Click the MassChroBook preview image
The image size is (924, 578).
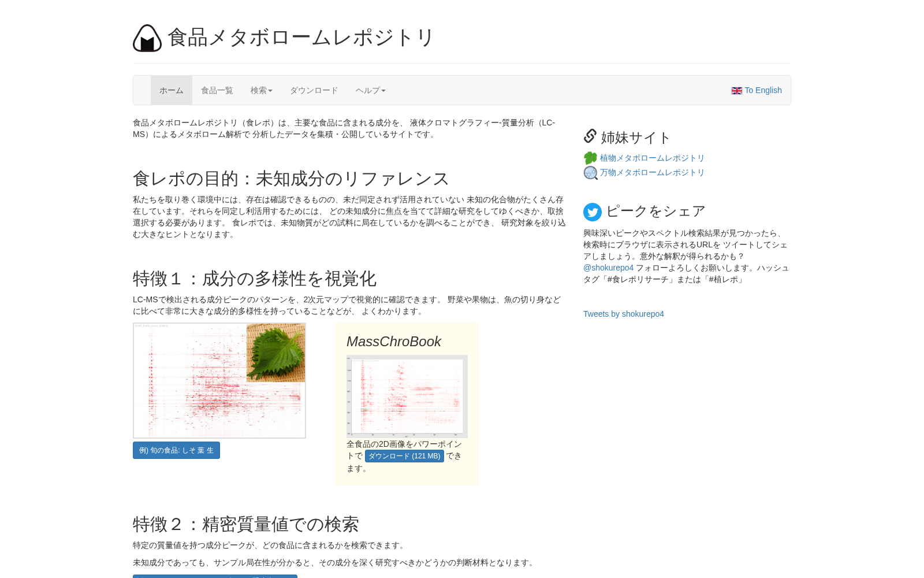coord(407,396)
